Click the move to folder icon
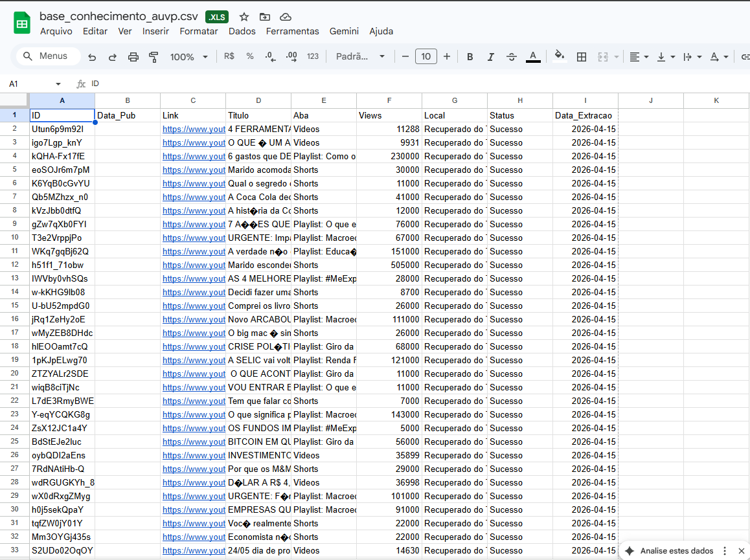Image resolution: width=750 pixels, height=560 pixels. 264,17
